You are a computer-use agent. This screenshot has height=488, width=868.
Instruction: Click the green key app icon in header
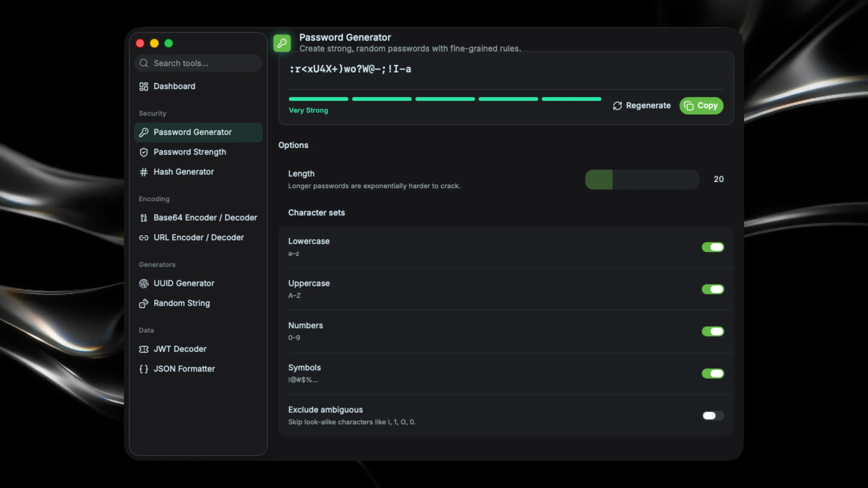(282, 43)
